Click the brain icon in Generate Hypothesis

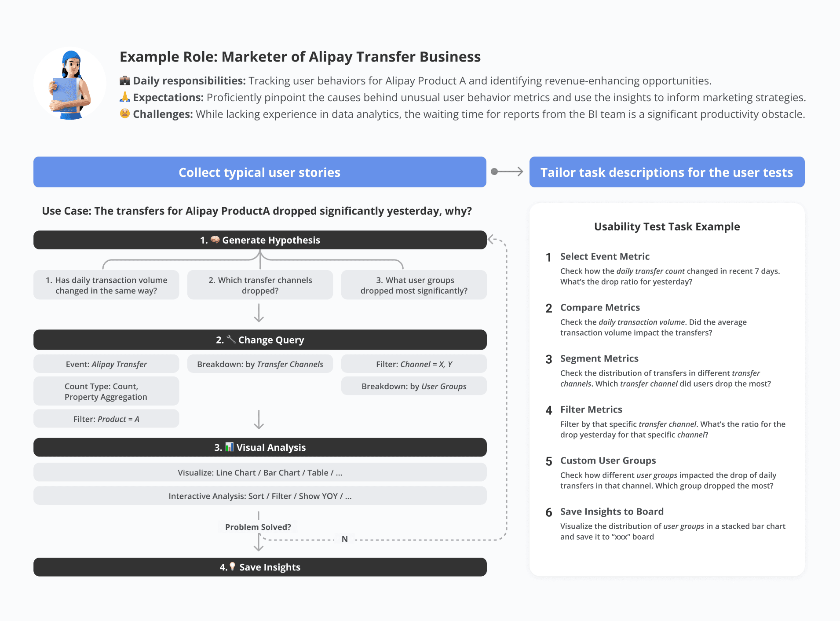pos(215,240)
